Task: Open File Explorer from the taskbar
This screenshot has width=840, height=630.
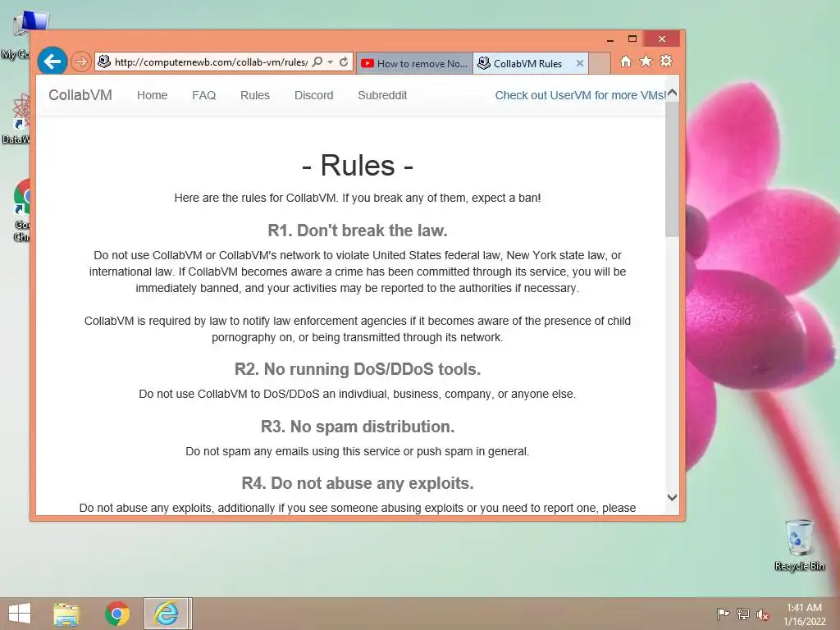Action: pyautogui.click(x=66, y=614)
